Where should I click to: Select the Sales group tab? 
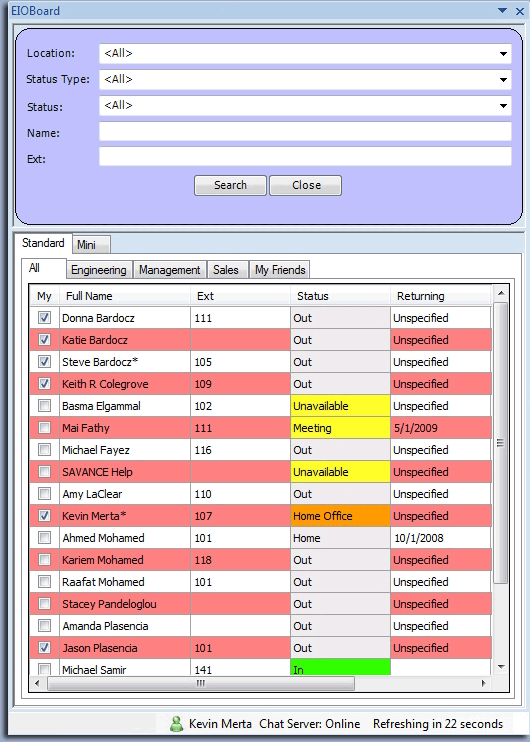coord(227,270)
